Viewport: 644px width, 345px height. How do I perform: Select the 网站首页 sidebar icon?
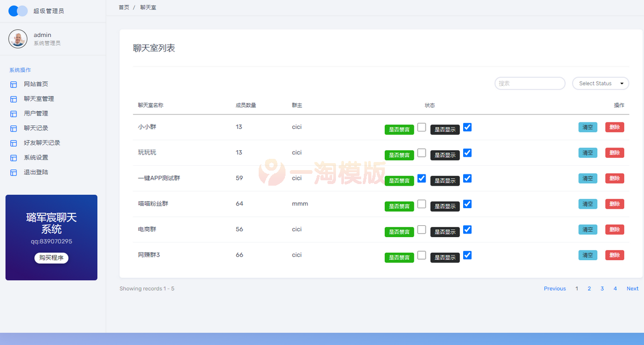(12, 84)
